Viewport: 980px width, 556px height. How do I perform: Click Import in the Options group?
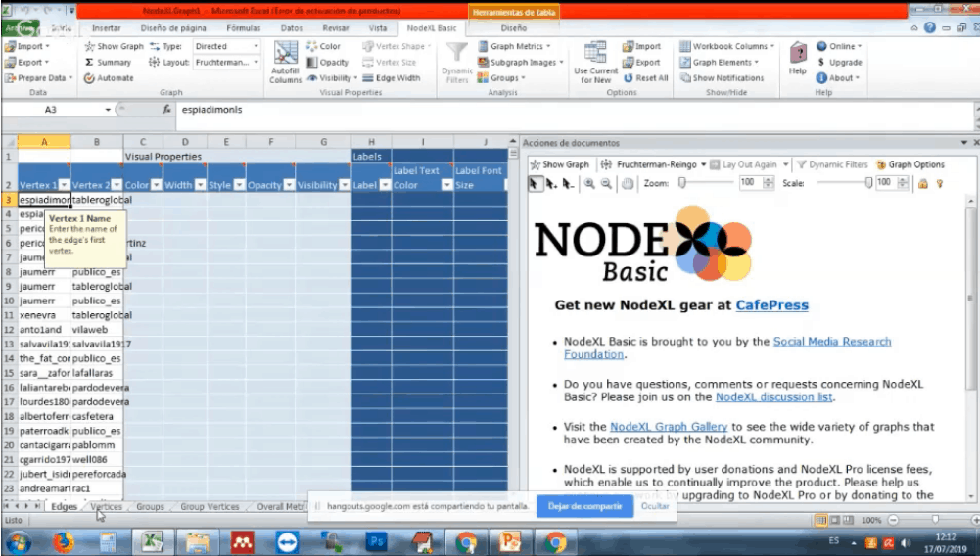coord(642,46)
